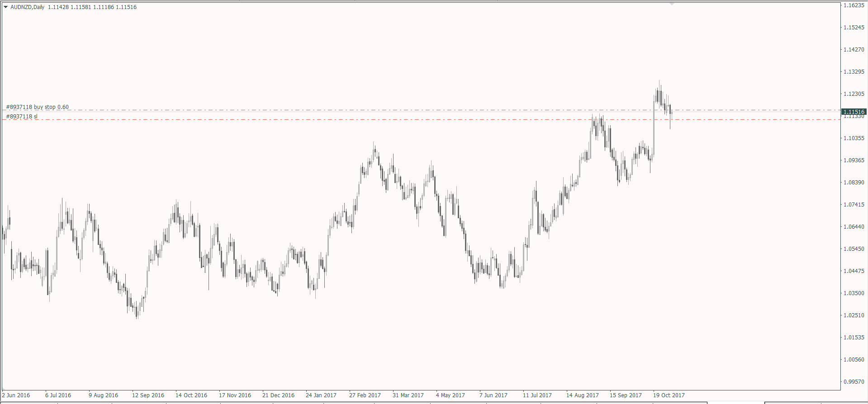Screen dimensions: 868x404
Task: Select the '#8937118 sl' stop loss label
Action: pyautogui.click(x=22, y=117)
